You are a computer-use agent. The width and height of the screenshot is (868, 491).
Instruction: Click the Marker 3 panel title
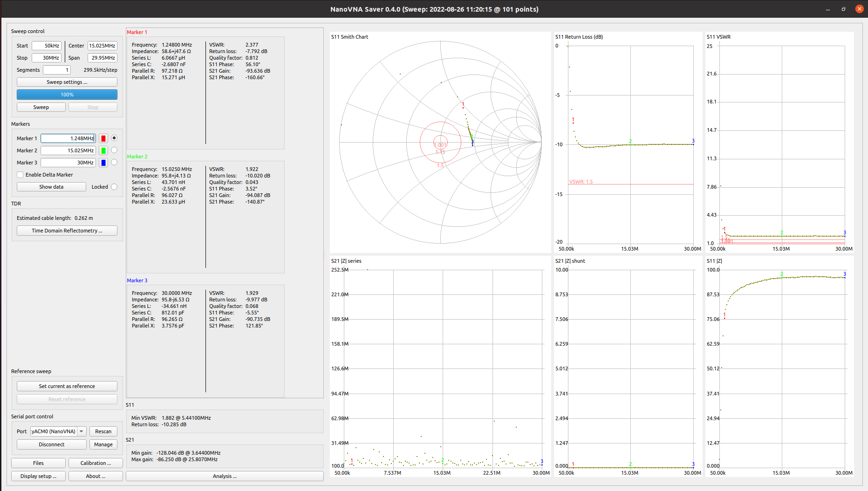coord(137,280)
